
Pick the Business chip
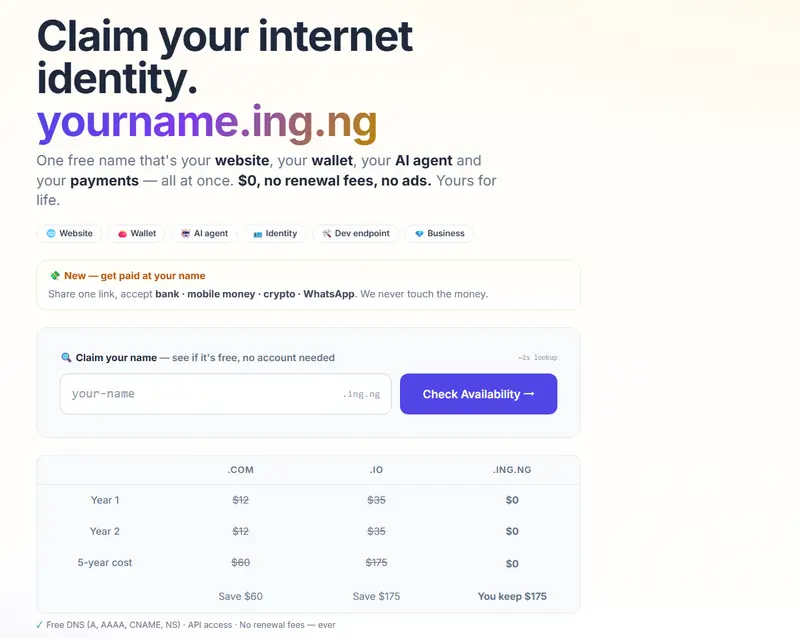point(439,233)
